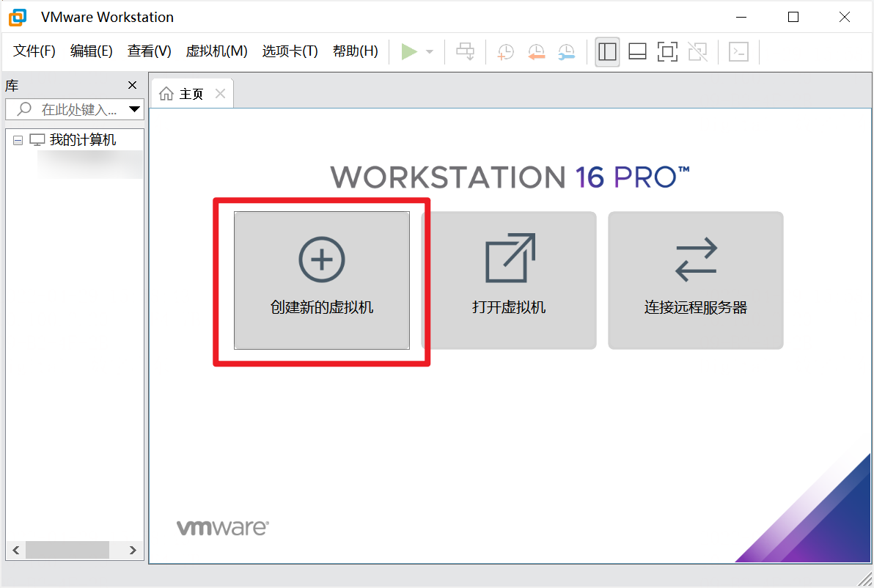The image size is (874, 588).
Task: Toggle the thumbnail bar view icon
Action: [x=637, y=52]
